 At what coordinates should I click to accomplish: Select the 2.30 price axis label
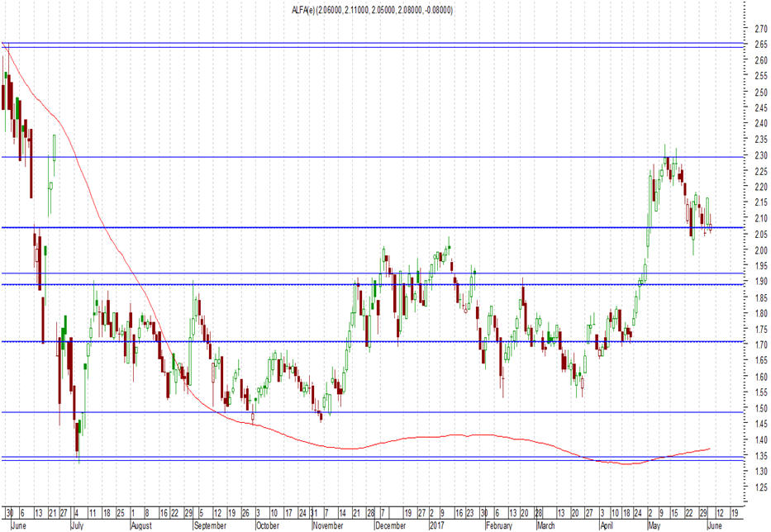point(761,155)
